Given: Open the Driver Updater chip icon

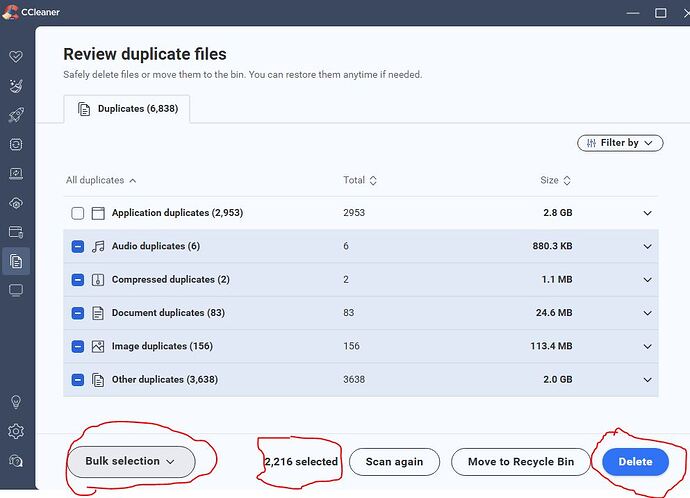Looking at the screenshot, I should [x=15, y=144].
